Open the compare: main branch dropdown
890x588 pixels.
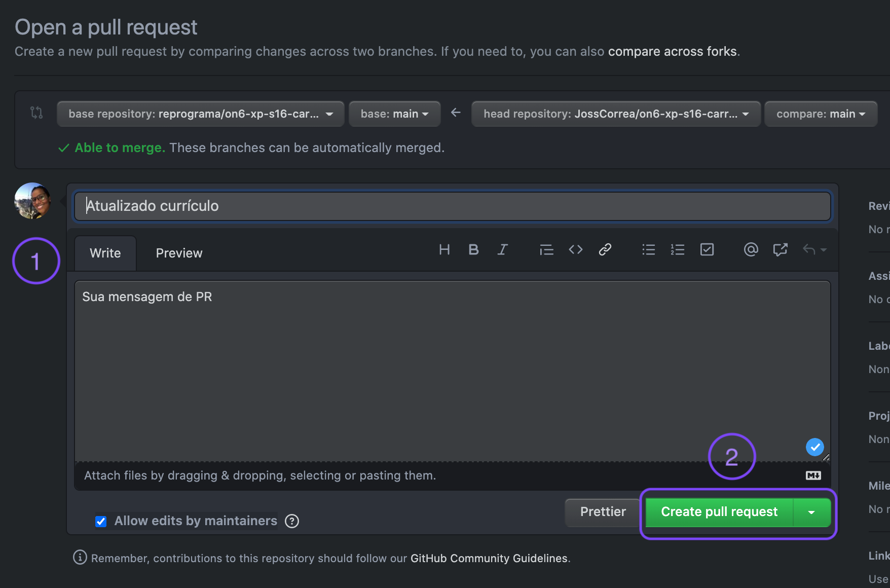point(821,114)
